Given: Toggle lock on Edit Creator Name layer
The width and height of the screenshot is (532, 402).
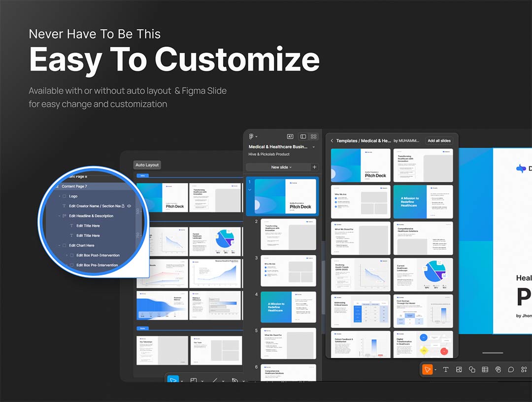Looking at the screenshot, I should 123,206.
